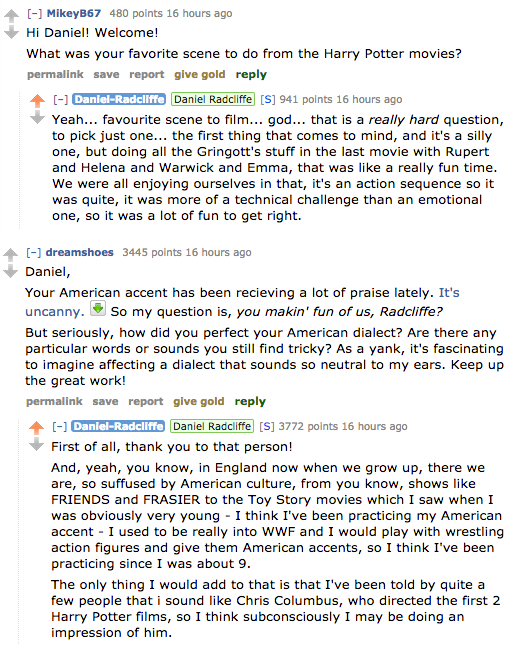Viewport: 509px width, 645px height.
Task: Collapse Daniel-Radcliffe's 941 points reply
Action: [x=60, y=100]
